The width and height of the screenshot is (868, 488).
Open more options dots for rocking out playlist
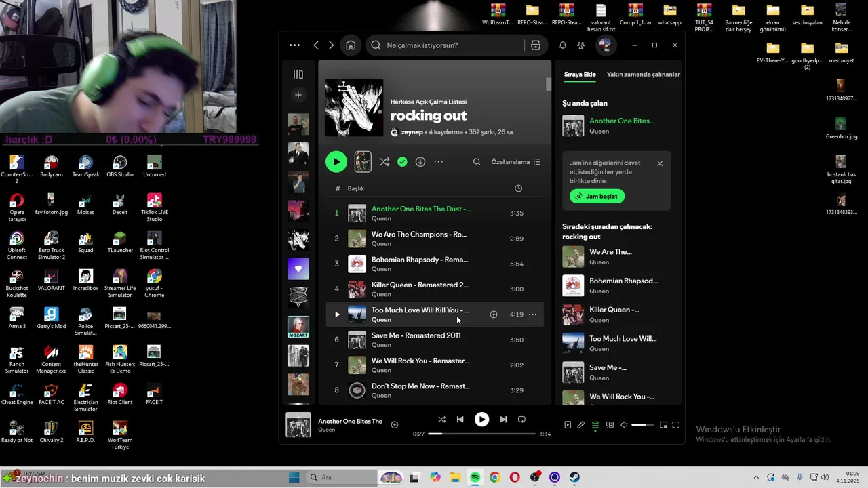(439, 162)
